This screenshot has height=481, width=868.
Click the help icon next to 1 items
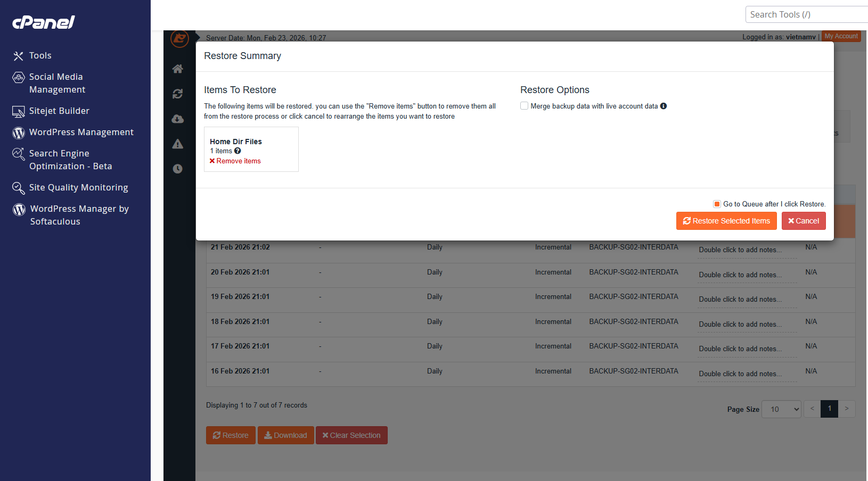coord(238,151)
